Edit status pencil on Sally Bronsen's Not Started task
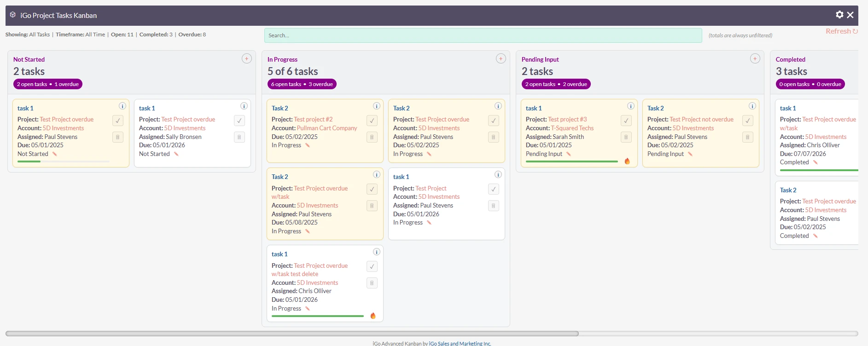The height and width of the screenshot is (346, 868). coord(176,154)
